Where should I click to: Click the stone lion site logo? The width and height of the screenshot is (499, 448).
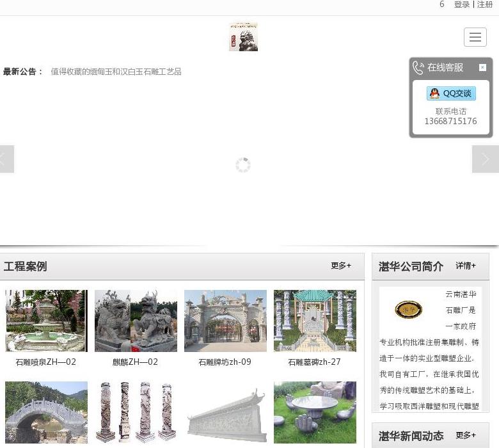244,36
